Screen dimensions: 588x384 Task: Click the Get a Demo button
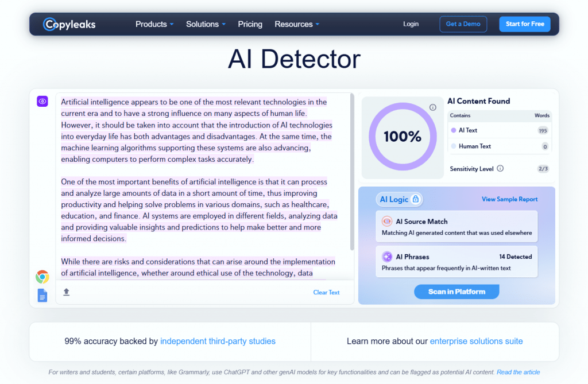(x=463, y=24)
